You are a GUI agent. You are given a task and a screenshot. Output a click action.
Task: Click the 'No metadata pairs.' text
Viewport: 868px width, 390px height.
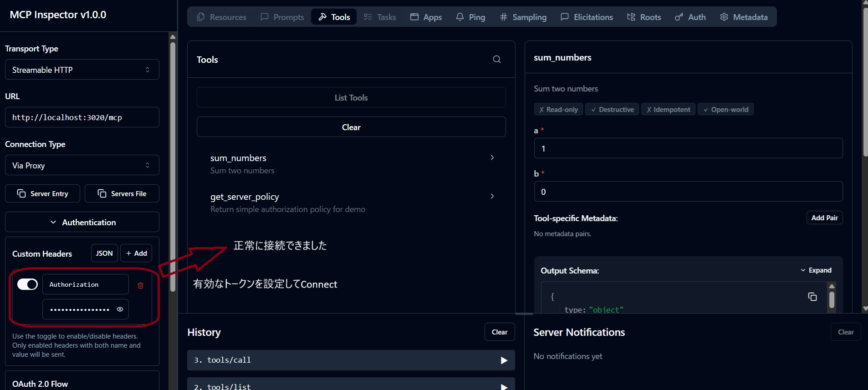tap(562, 233)
